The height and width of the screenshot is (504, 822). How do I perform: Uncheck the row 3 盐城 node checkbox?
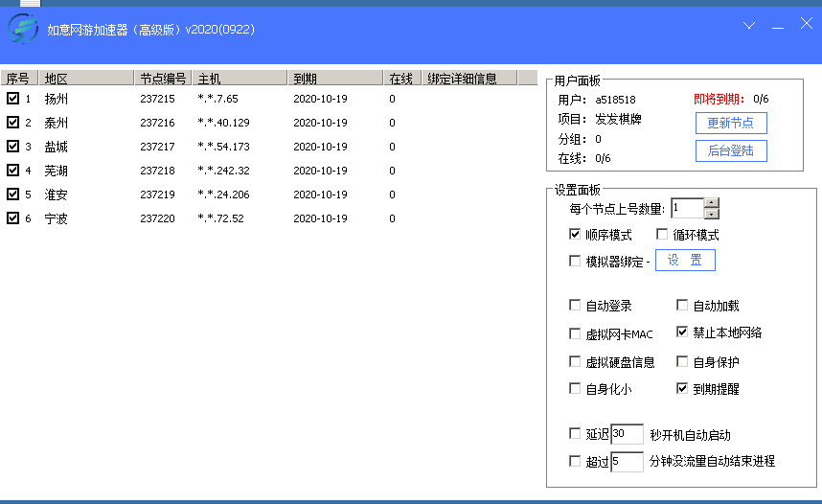tap(12, 147)
